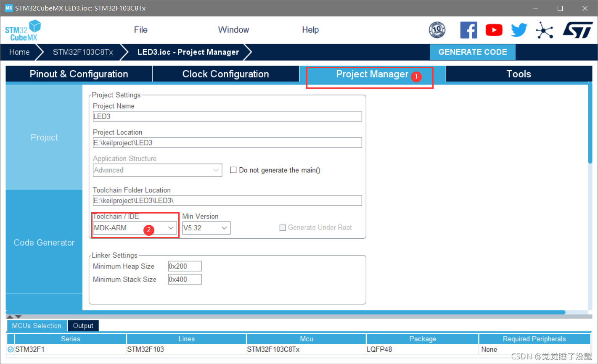Open the Application Structure dropdown

pos(157,170)
